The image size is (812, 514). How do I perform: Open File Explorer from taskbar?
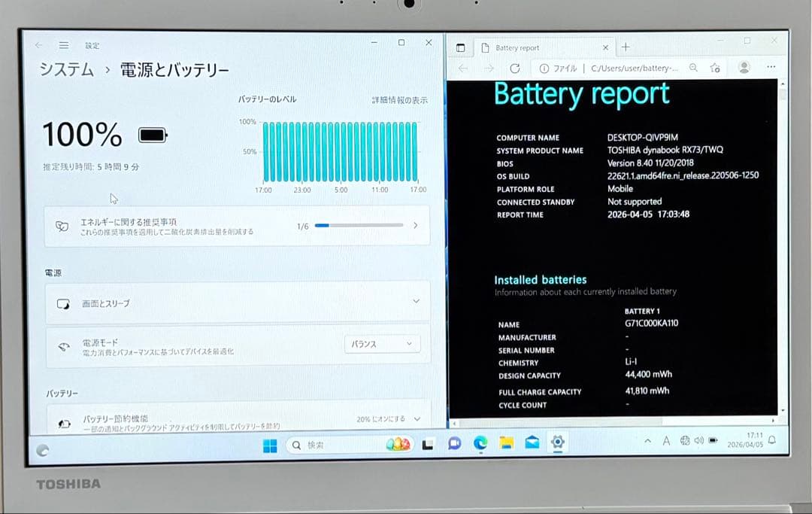click(507, 443)
